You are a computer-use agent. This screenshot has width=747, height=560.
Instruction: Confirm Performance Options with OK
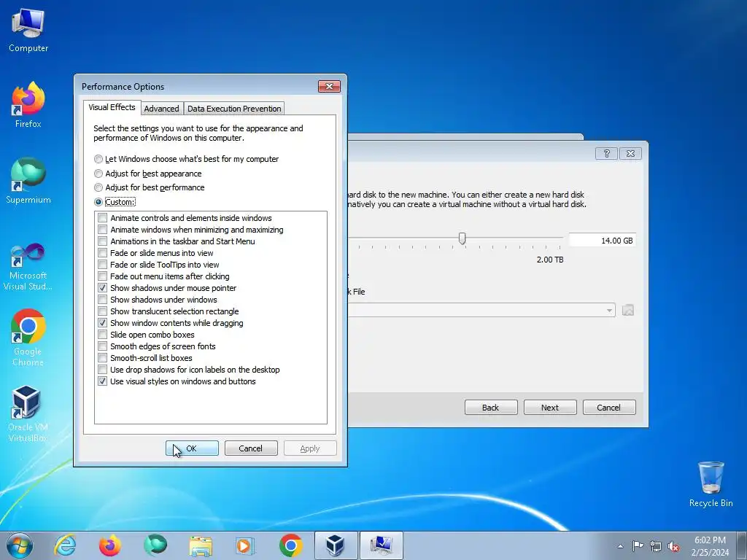tap(192, 448)
